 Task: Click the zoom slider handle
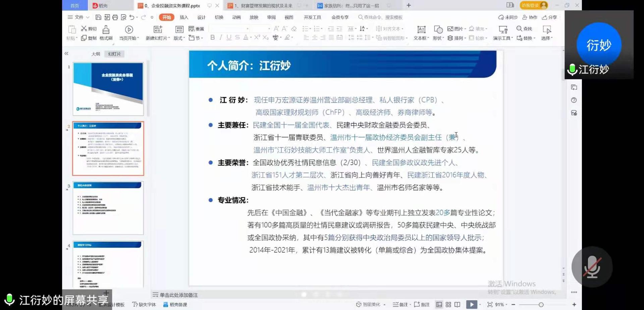pyautogui.click(x=541, y=305)
